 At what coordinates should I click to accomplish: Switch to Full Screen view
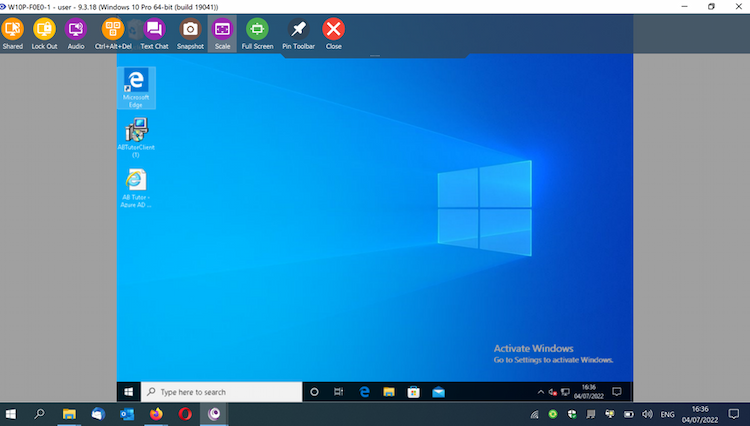point(257,30)
